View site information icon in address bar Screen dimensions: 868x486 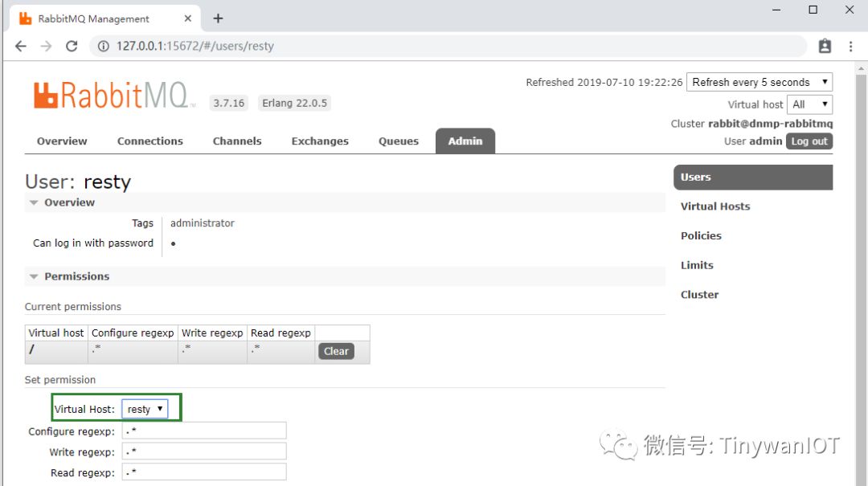(x=104, y=46)
